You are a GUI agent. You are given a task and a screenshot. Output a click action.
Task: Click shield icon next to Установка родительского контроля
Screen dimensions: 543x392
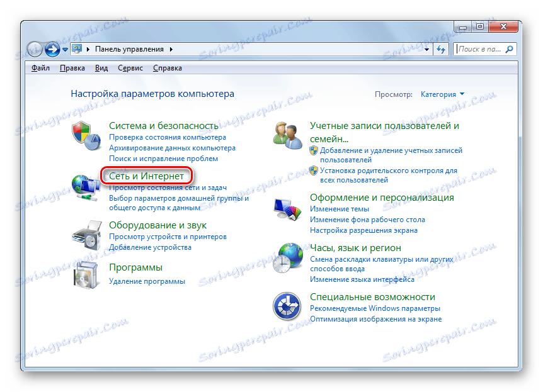314,171
